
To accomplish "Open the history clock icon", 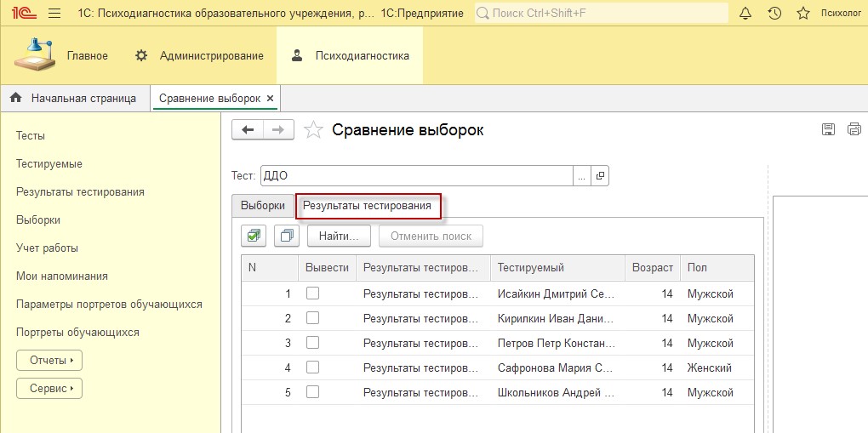I will point(774,14).
